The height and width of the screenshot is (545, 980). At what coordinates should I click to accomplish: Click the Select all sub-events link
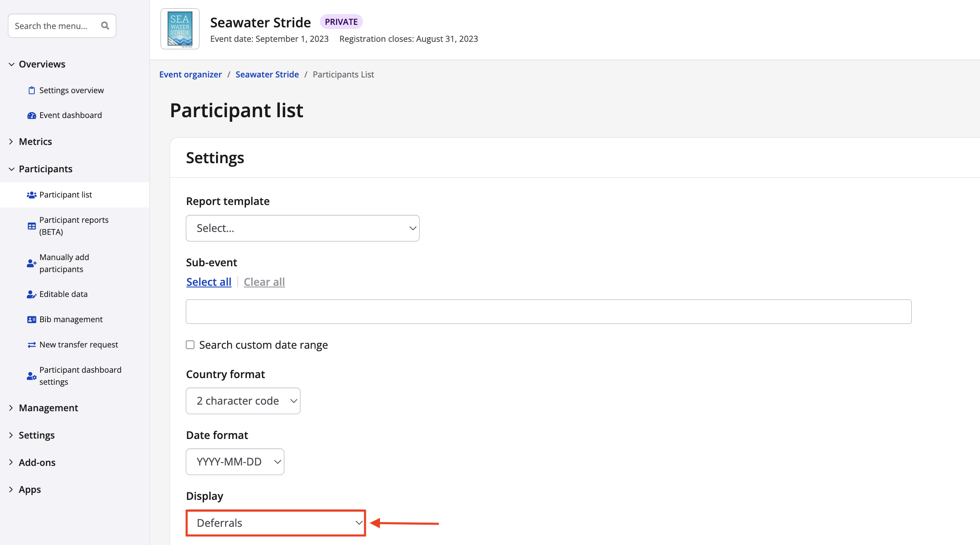click(x=209, y=282)
